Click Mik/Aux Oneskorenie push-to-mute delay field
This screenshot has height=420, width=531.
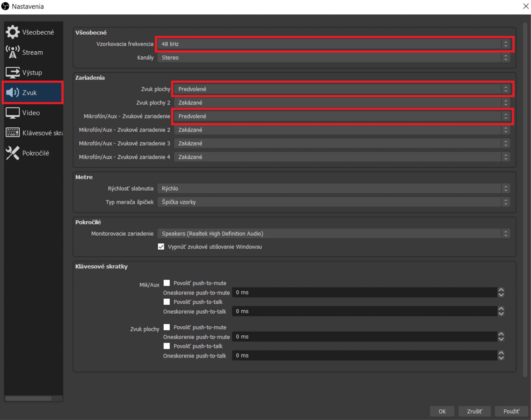(365, 292)
